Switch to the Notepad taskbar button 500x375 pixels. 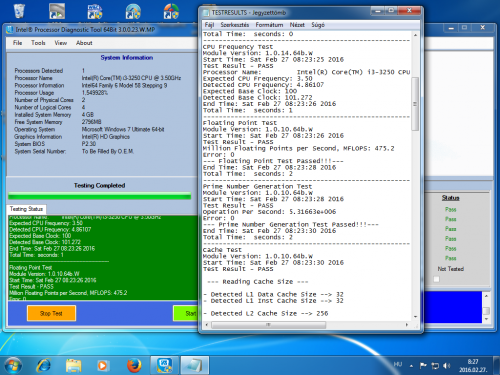(x=195, y=365)
